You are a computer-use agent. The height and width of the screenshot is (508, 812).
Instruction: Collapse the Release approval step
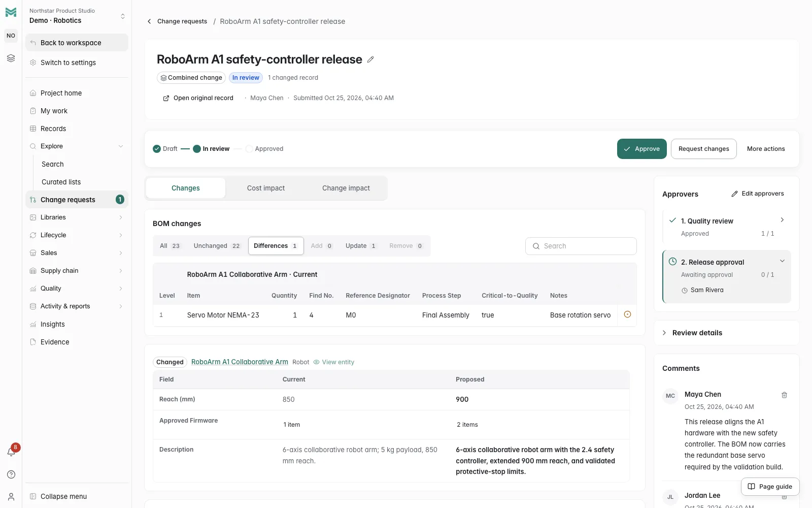point(782,261)
